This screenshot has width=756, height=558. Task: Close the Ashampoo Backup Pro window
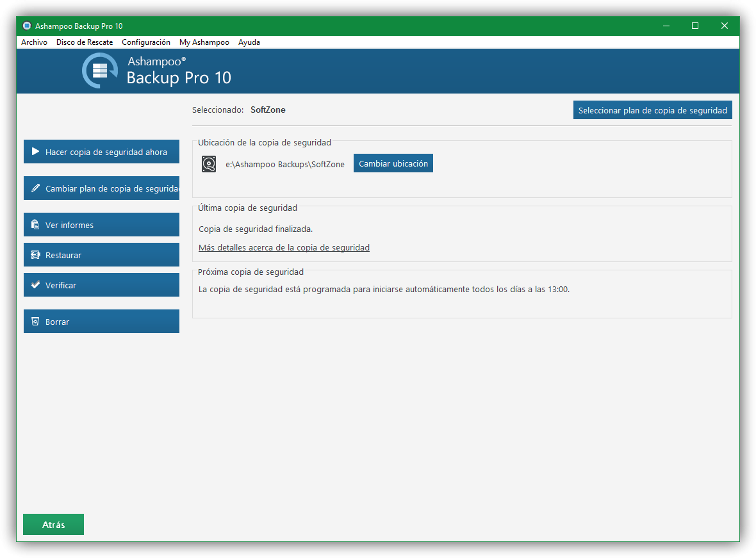coord(724,26)
